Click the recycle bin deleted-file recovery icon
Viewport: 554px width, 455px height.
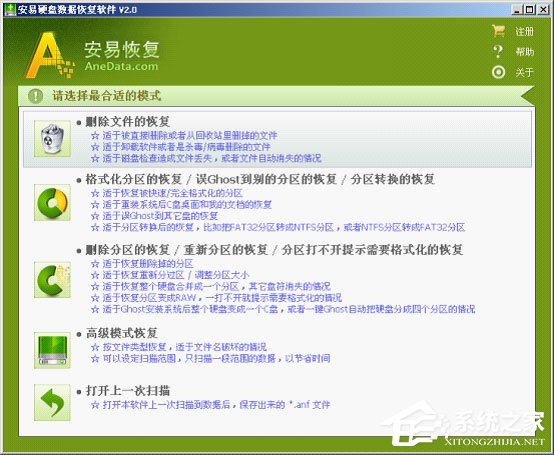[x=52, y=138]
